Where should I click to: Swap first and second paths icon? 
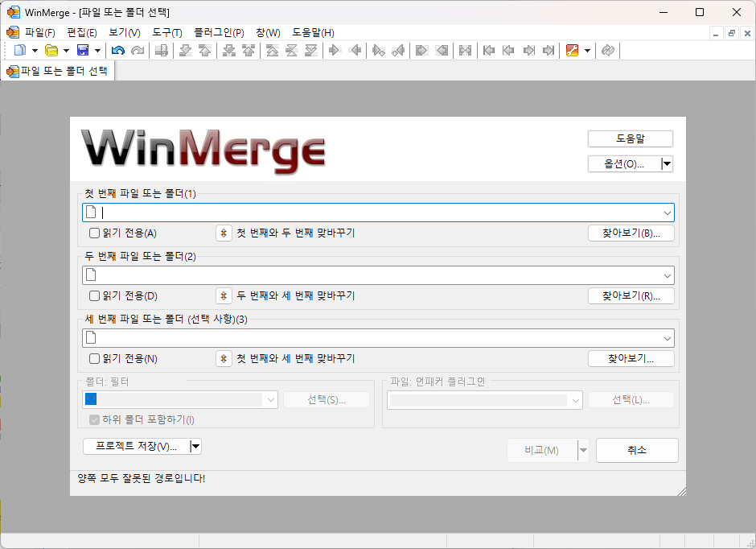tap(224, 233)
